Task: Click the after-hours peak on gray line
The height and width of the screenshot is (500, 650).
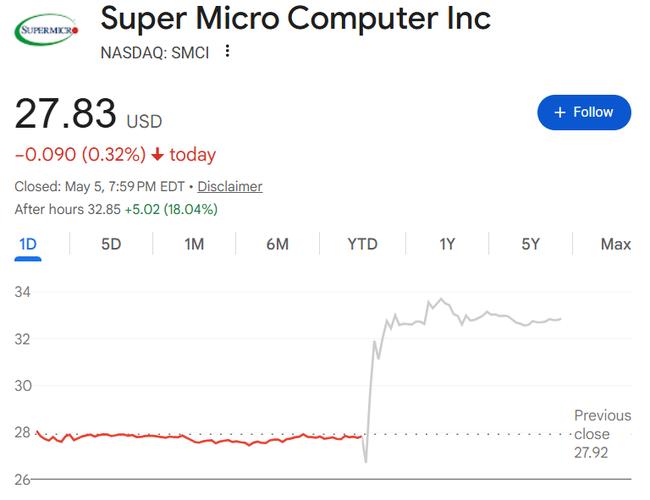Action: [x=441, y=299]
